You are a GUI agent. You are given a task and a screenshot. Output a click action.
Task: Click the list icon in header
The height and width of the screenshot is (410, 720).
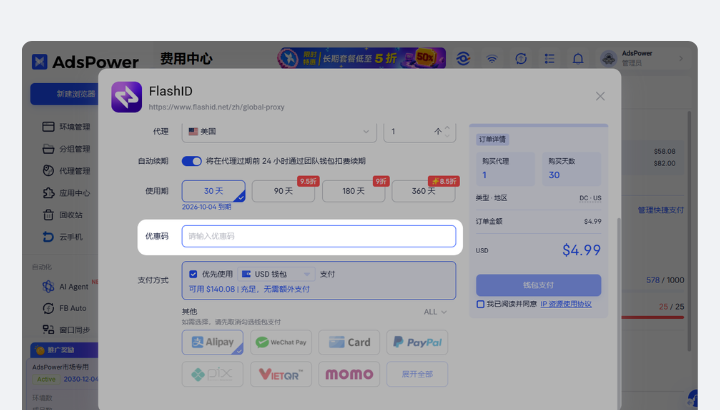[549, 59]
